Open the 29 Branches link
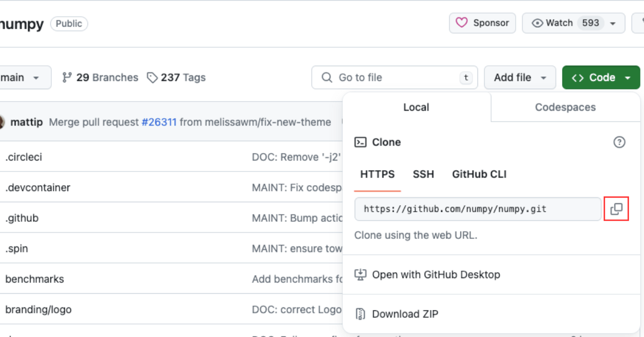The width and height of the screenshot is (644, 337). pos(100,77)
